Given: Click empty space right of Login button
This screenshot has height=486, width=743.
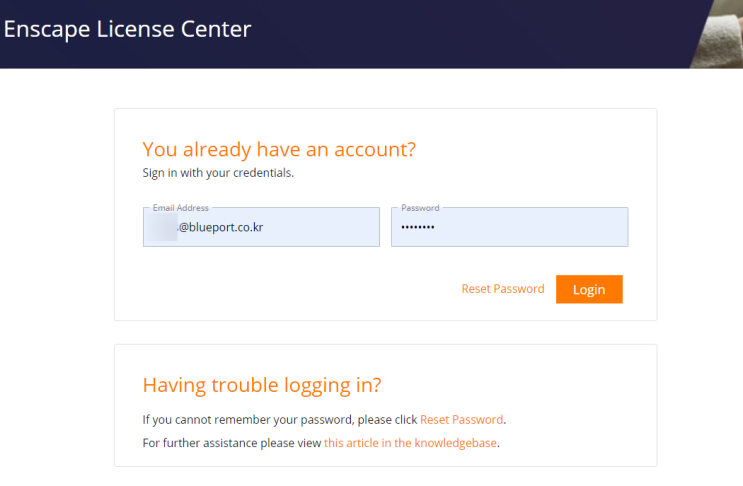Looking at the screenshot, I should (638, 289).
